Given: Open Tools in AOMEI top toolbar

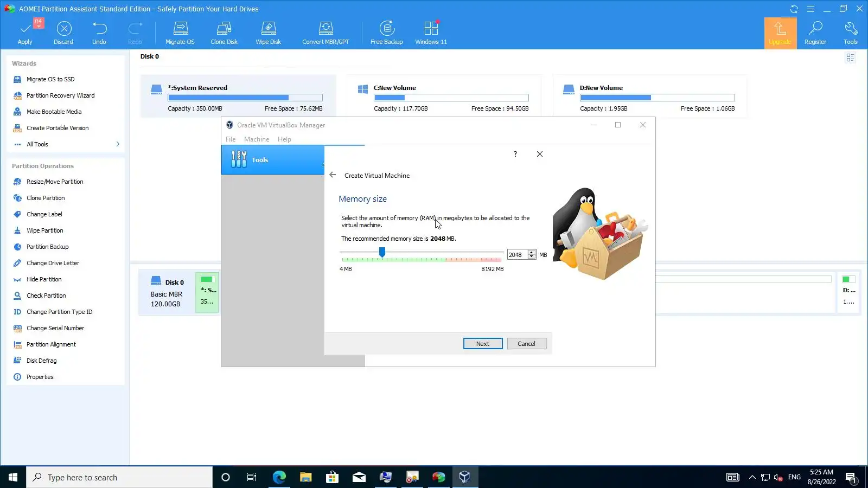Looking at the screenshot, I should point(851,33).
